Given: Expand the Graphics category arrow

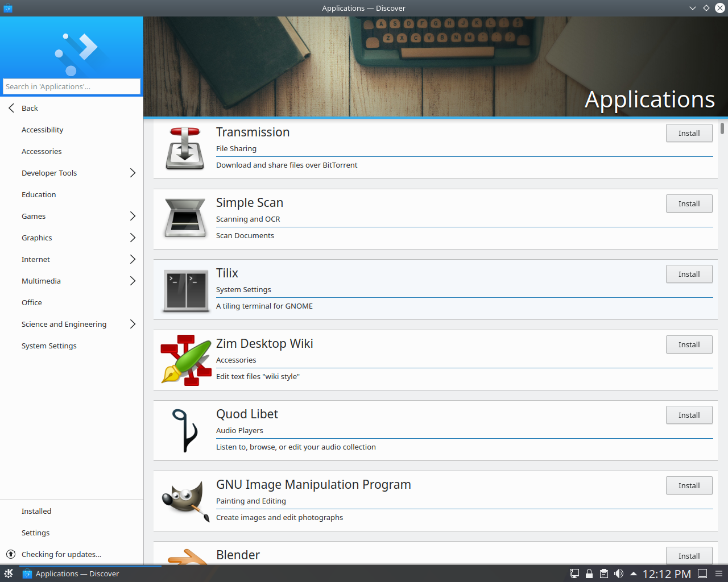Looking at the screenshot, I should click(x=133, y=238).
